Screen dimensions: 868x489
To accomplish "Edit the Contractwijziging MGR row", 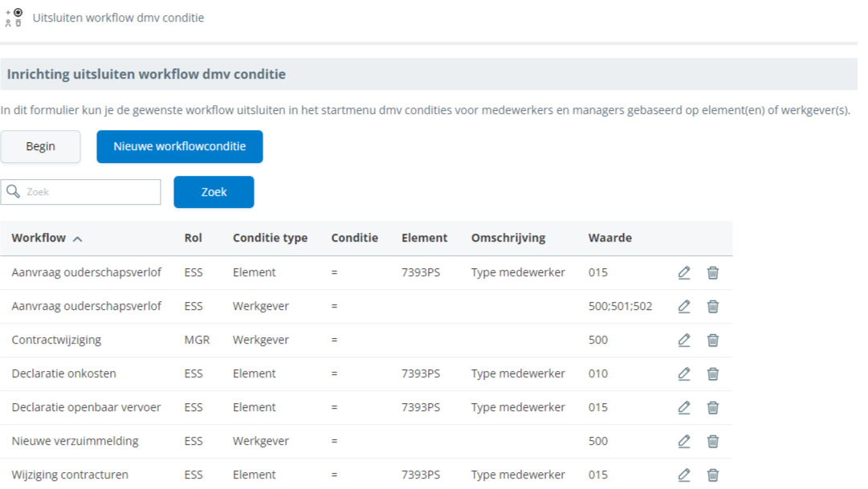I will point(683,340).
